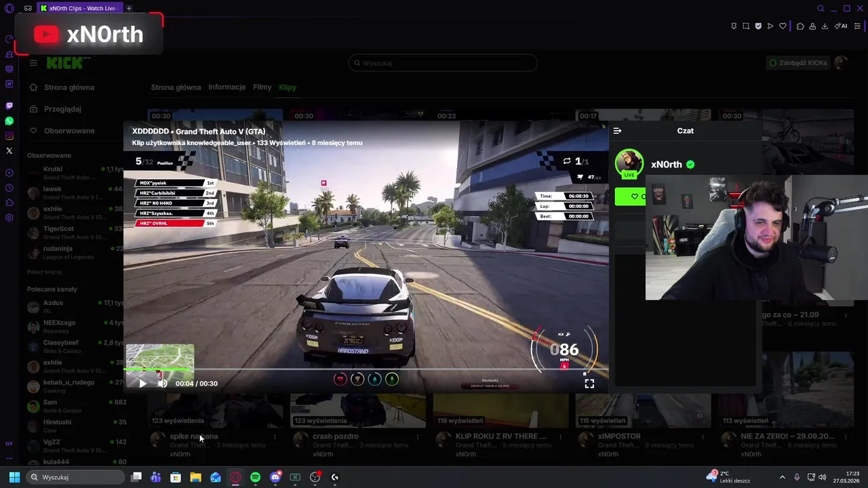The height and width of the screenshot is (488, 868).
Task: Open Przeglądaj in the sidebar
Action: pos(56,109)
